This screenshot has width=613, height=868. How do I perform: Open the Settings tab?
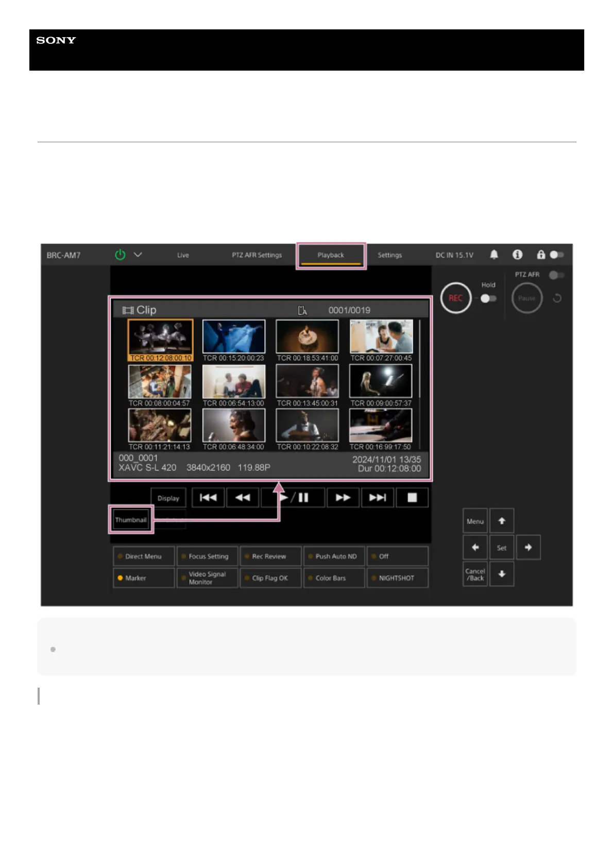(x=389, y=255)
